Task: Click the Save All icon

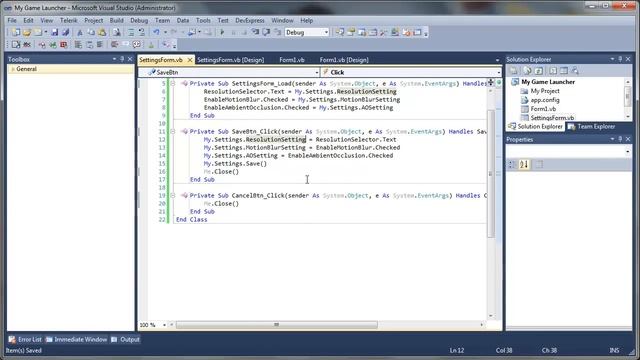Action: [x=65, y=32]
